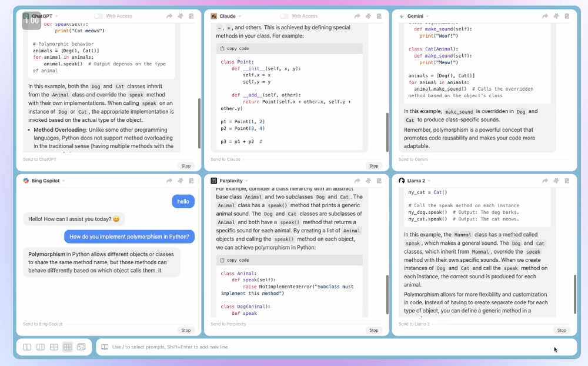Click 'Hello! How can I assist you today?' reply
This screenshot has height=366, width=588.
pyautogui.click(x=74, y=219)
